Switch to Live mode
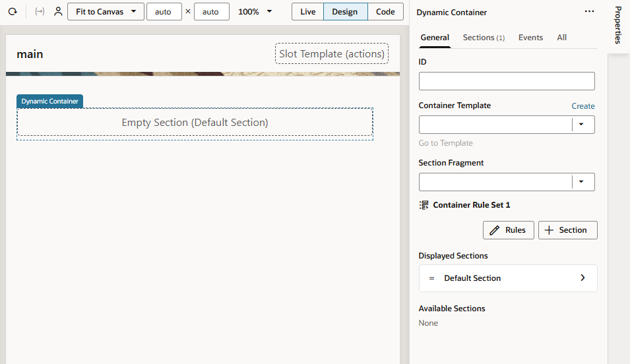Screen dimensions: 630x364 pos(308,12)
